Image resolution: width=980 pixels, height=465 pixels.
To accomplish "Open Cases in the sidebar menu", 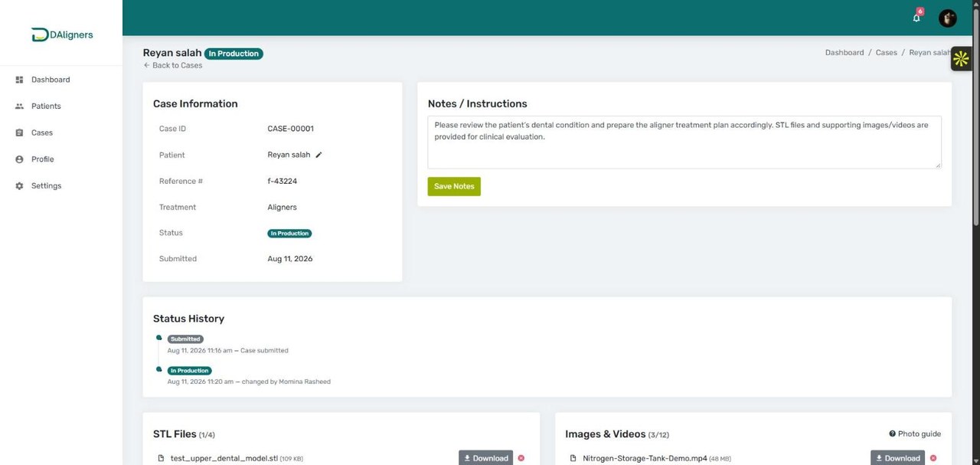I will click(x=42, y=133).
